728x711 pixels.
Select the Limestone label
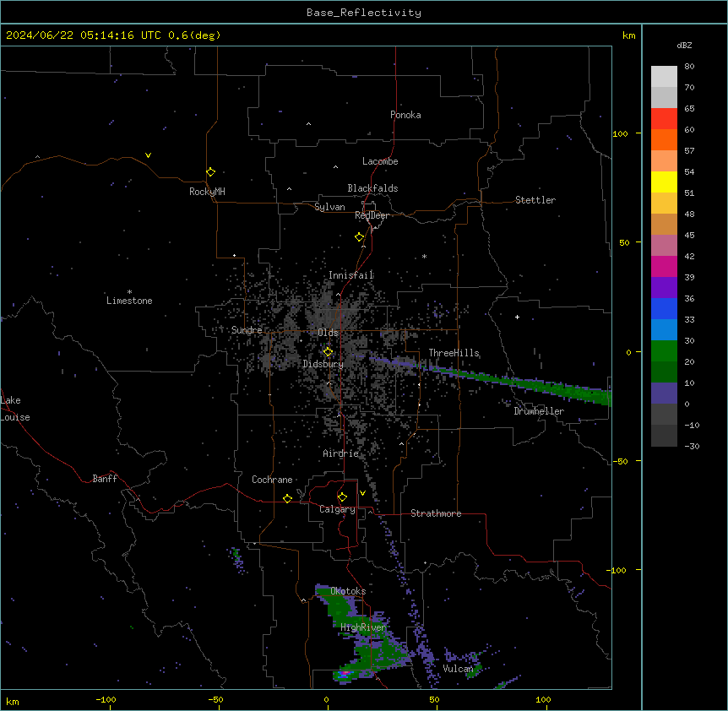tap(129, 301)
